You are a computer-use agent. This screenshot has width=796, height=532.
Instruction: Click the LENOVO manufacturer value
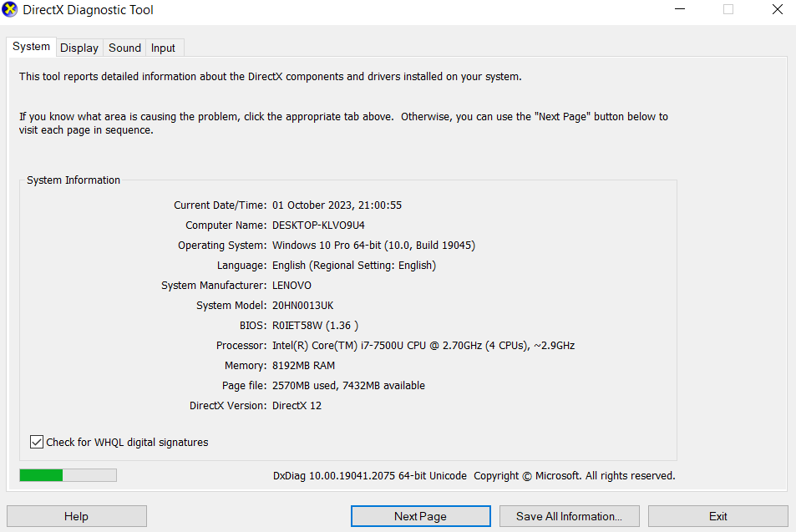click(292, 286)
